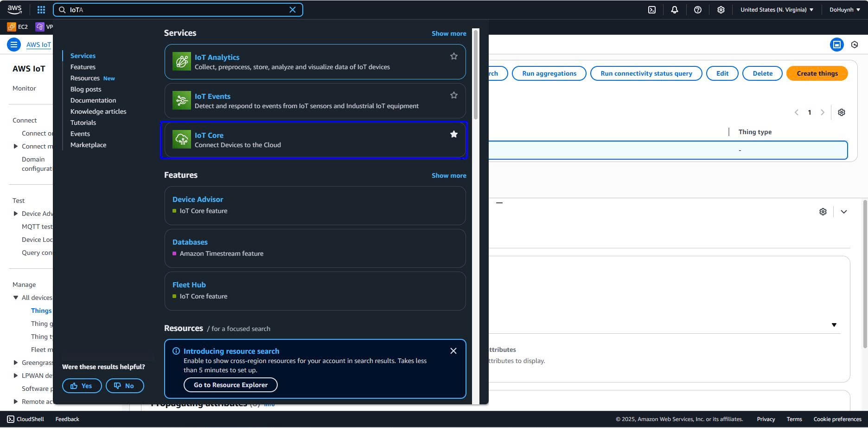Favorite IoT Analytics with the star

(453, 56)
